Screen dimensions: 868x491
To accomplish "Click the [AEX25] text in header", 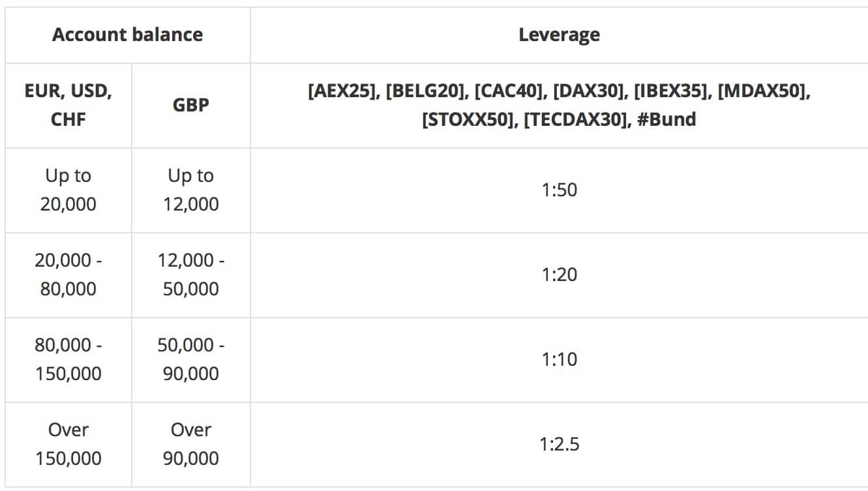I will click(x=342, y=92).
